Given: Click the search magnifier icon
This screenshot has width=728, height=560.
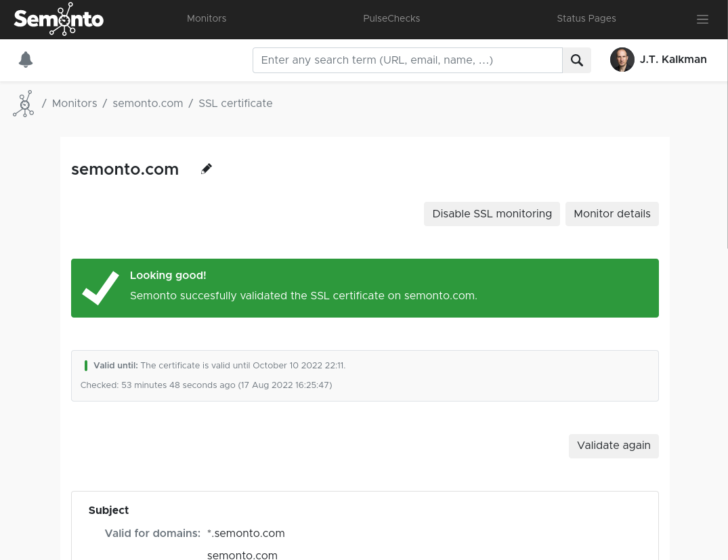Looking at the screenshot, I should [576, 60].
